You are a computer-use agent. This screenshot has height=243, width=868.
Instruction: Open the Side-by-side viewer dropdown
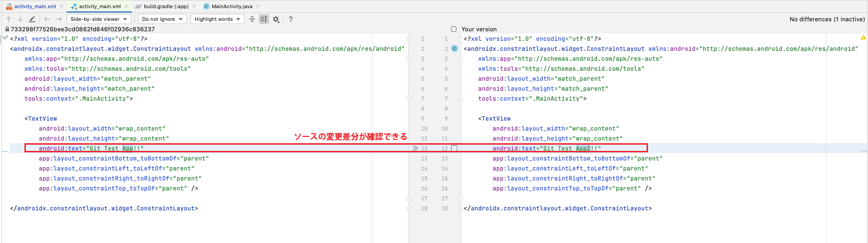click(x=99, y=19)
